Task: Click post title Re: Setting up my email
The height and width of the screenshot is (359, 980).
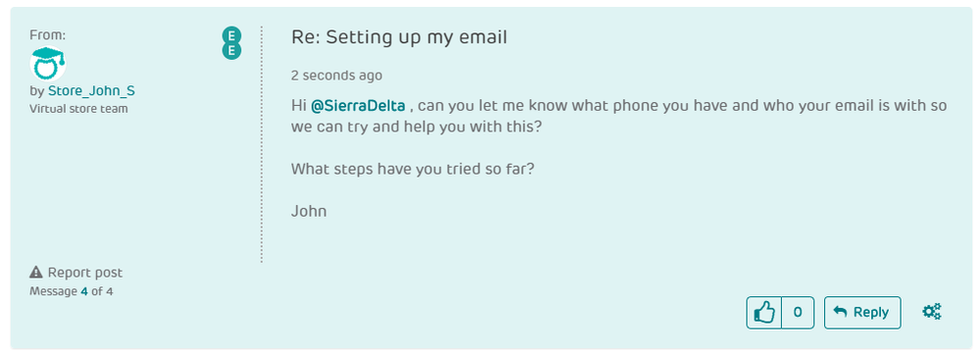Action: [x=399, y=37]
